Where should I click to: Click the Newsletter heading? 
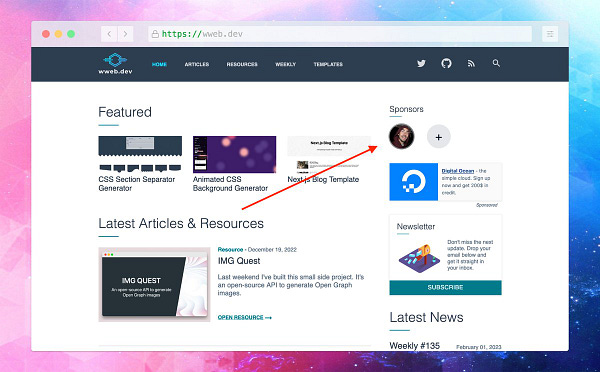tap(416, 227)
